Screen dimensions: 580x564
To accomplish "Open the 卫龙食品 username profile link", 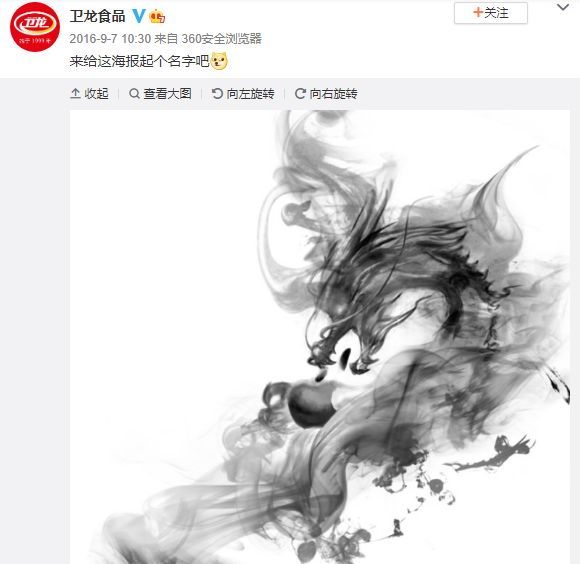I will pyautogui.click(x=98, y=16).
